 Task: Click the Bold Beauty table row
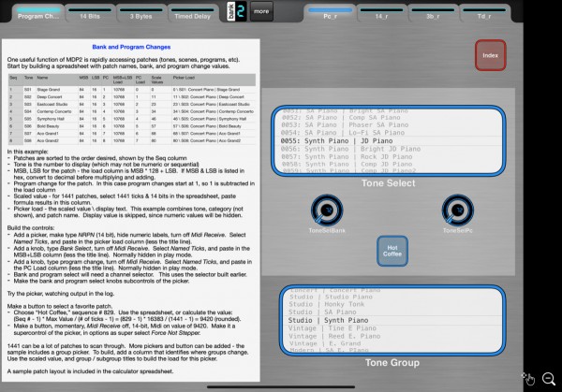[132, 126]
